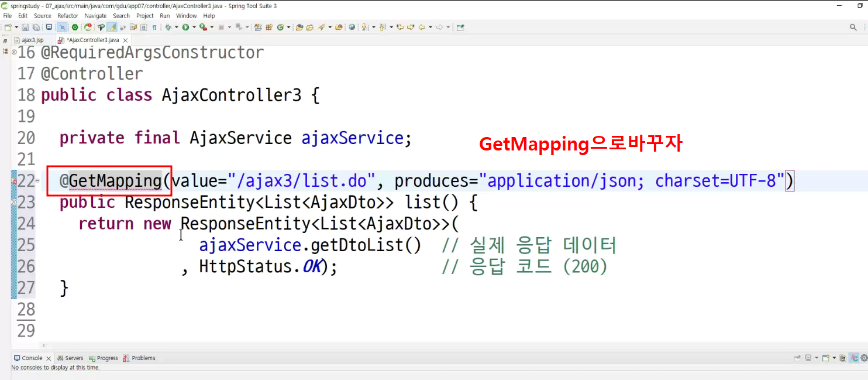Viewport: 868px width, 380px height.
Task: Click the class name AjaxController3 in code
Action: pos(232,95)
